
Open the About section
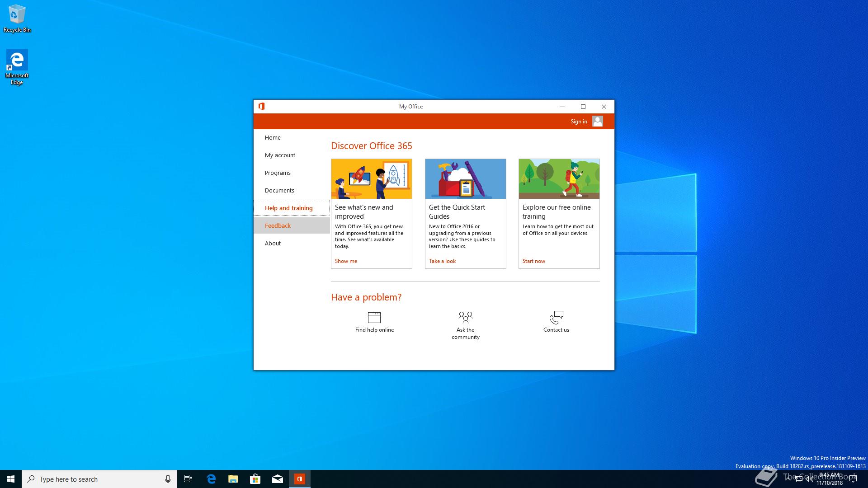(292, 243)
